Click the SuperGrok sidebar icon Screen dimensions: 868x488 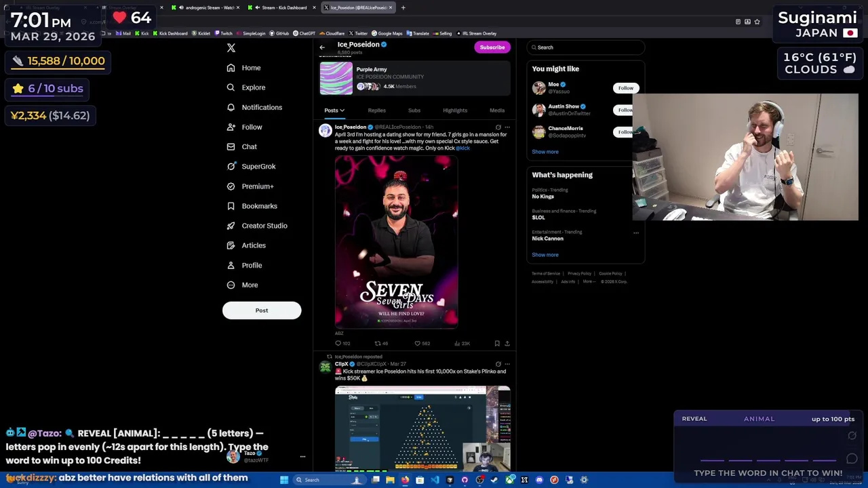tap(231, 166)
